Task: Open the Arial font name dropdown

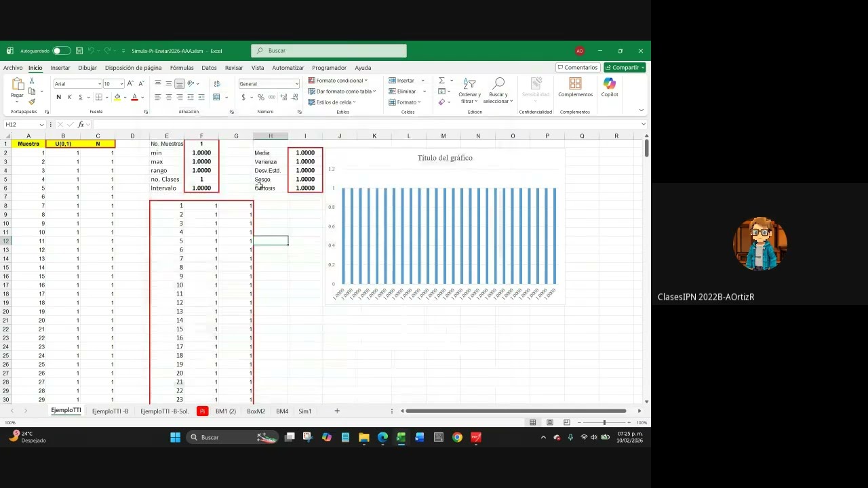Action: [x=99, y=84]
